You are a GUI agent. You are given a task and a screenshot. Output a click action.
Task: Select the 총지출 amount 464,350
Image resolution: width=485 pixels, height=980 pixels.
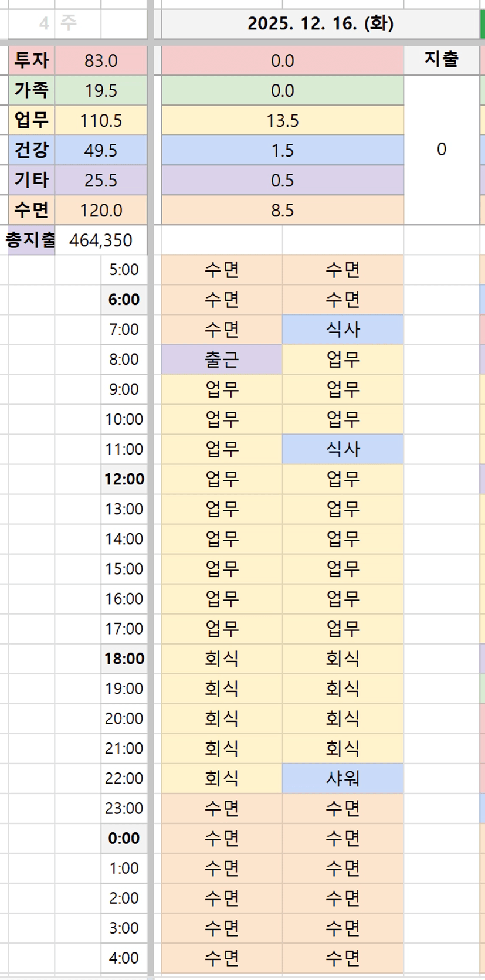coord(101,240)
